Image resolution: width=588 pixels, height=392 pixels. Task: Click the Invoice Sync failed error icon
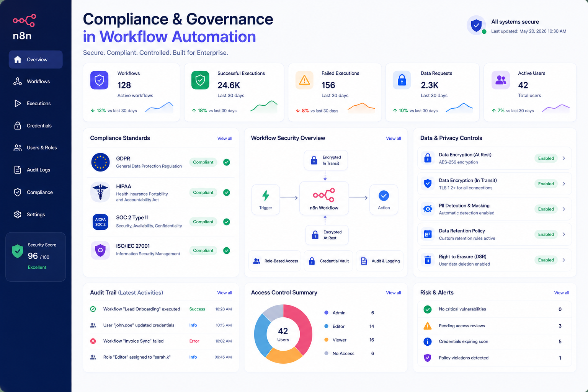pos(93,341)
